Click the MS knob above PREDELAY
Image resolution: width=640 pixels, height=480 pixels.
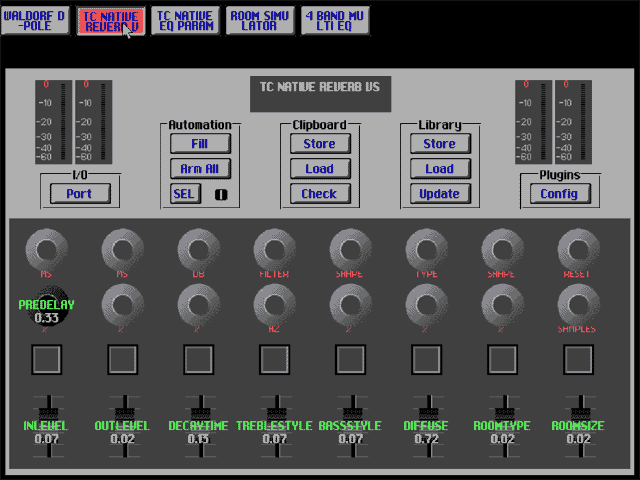coord(47,249)
